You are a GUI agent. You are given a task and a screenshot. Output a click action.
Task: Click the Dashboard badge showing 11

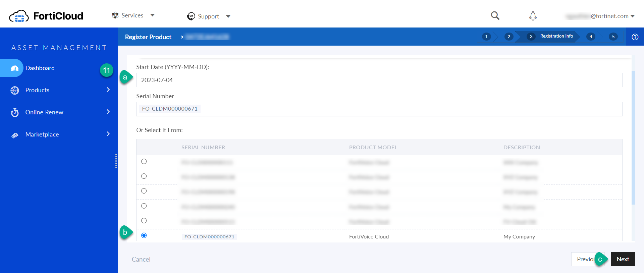(107, 70)
